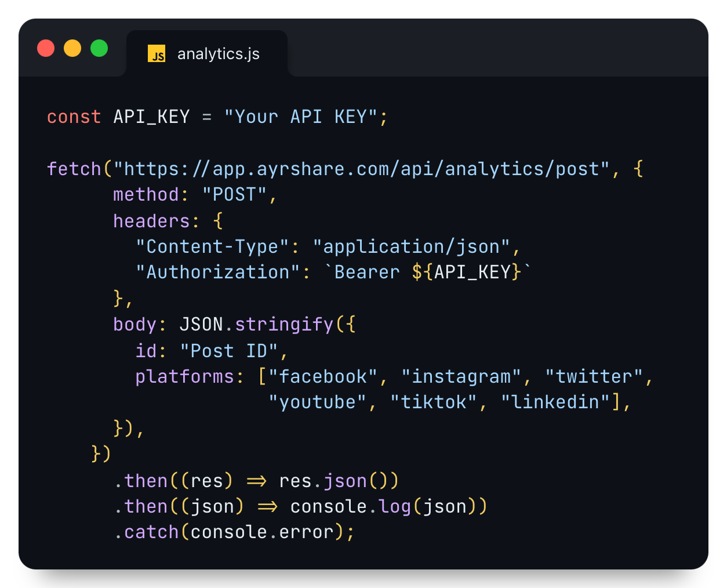This screenshot has width=727, height=588.
Task: Click the console.log call's log method
Action: click(x=395, y=507)
